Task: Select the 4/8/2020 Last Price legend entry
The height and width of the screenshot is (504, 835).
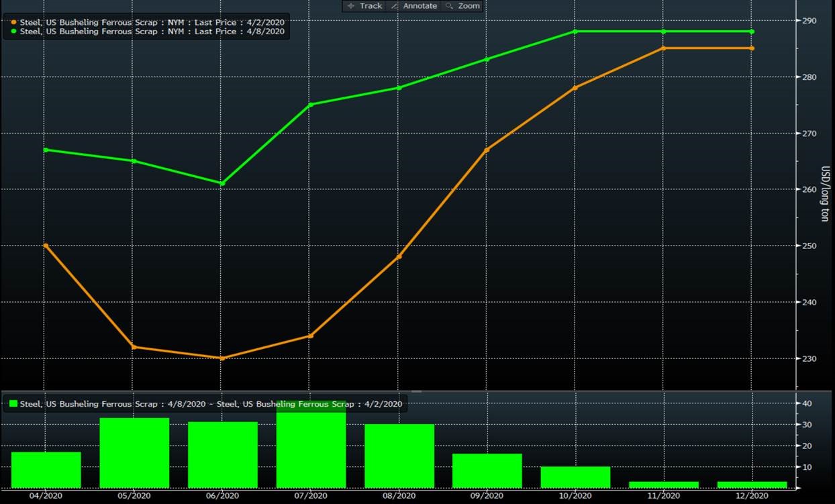Action: 152,31
